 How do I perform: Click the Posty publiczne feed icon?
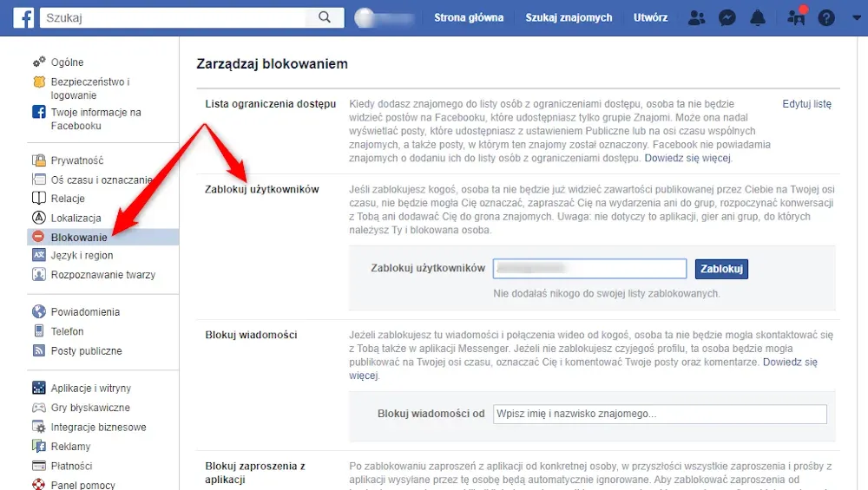(39, 350)
